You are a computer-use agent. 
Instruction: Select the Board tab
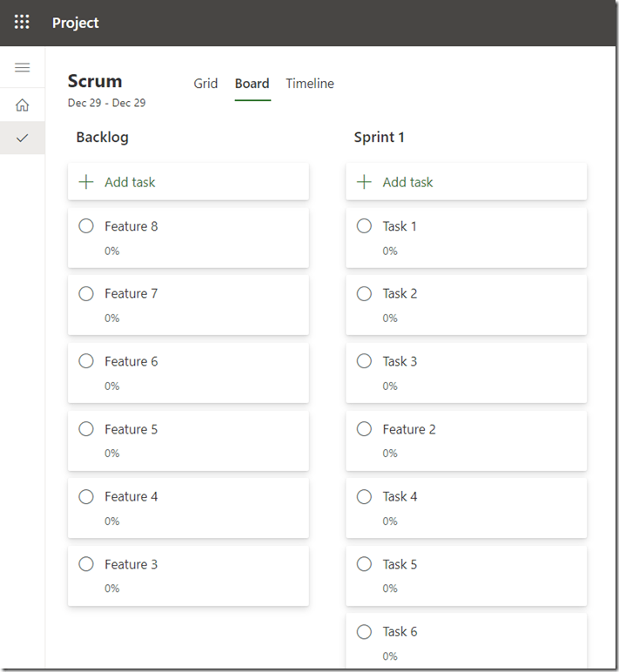point(252,84)
